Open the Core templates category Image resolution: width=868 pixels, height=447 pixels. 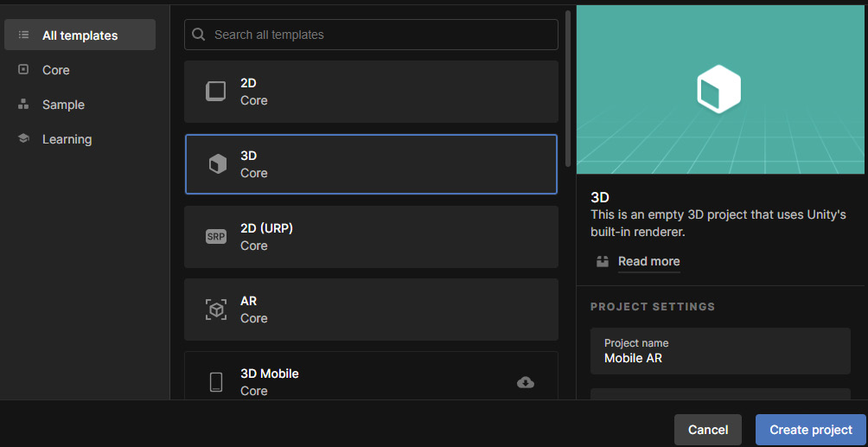pyautogui.click(x=56, y=70)
